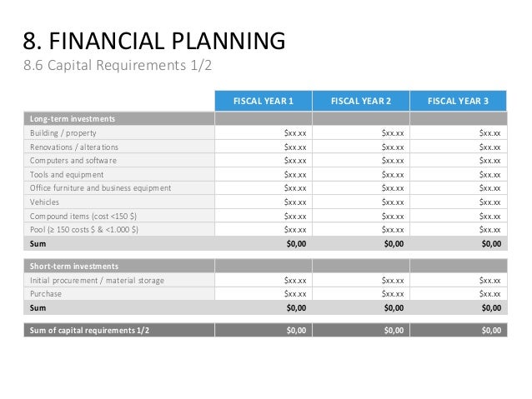Screen dimensions: 532x399
Task: Click the Purchase row Fiscal Year 3 value
Action: click(459, 293)
